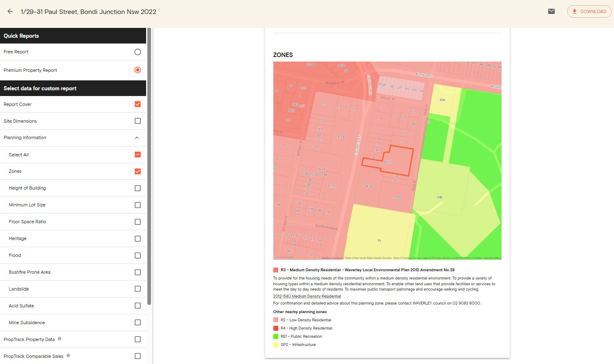
Task: Check the PropTrack Comparable Sales checkbox
Action: coord(137,356)
